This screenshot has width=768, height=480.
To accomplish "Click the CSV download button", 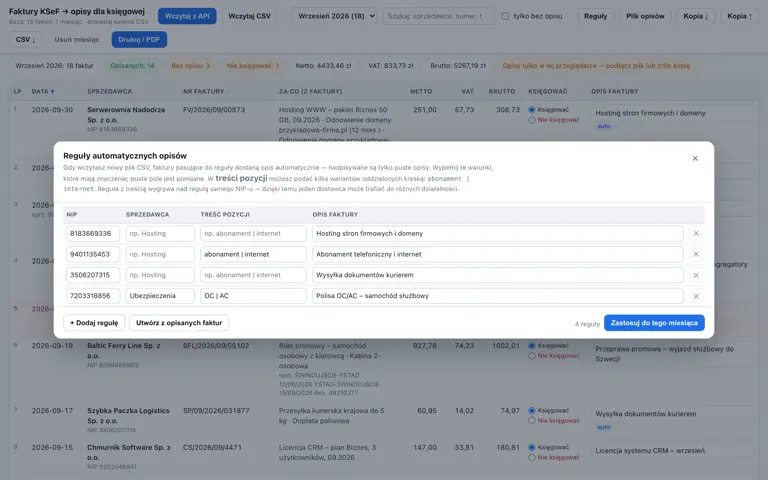I will click(25, 40).
